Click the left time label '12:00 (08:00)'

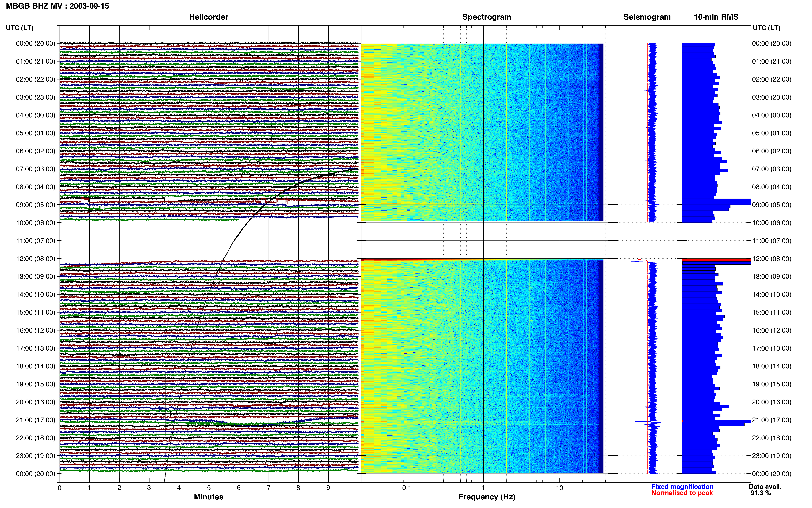36,259
